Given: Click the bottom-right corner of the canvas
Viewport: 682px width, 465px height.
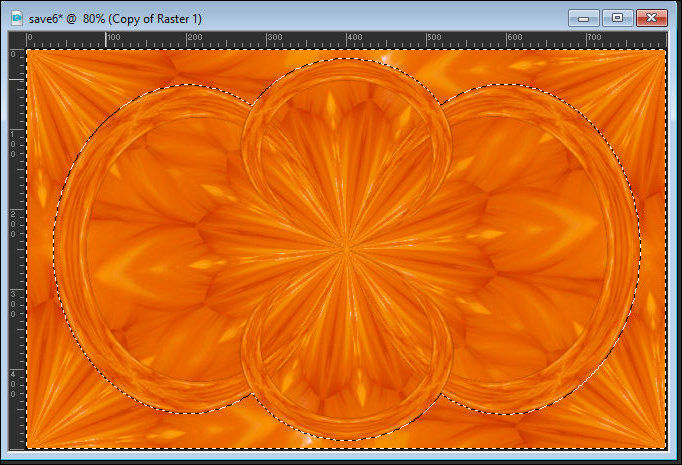Looking at the screenshot, I should pos(664,446).
